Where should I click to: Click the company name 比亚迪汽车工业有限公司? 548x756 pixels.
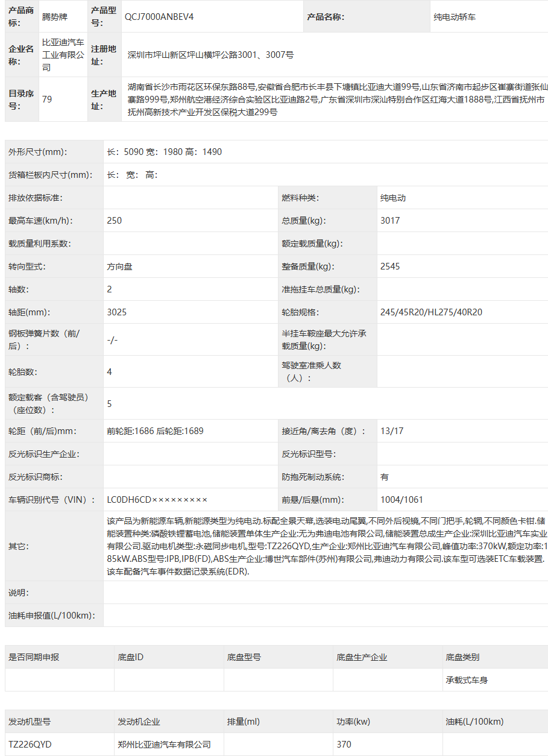(x=64, y=55)
